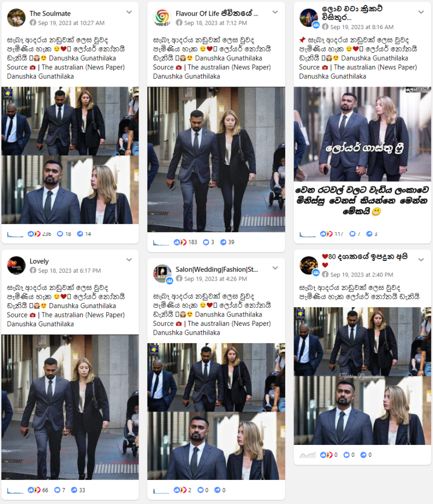Viewport: 433px width, 504px height.
Task: Open the Lovely post couple walking photo
Action: coord(70,407)
